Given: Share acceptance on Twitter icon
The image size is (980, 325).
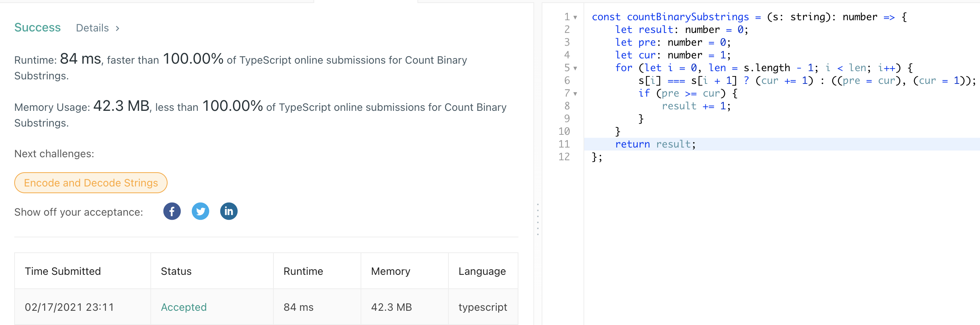Looking at the screenshot, I should (200, 212).
